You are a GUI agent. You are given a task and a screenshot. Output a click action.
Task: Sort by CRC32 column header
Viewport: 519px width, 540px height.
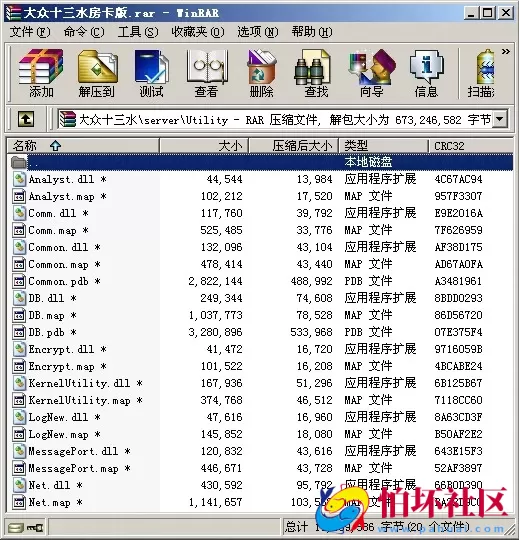click(471, 146)
